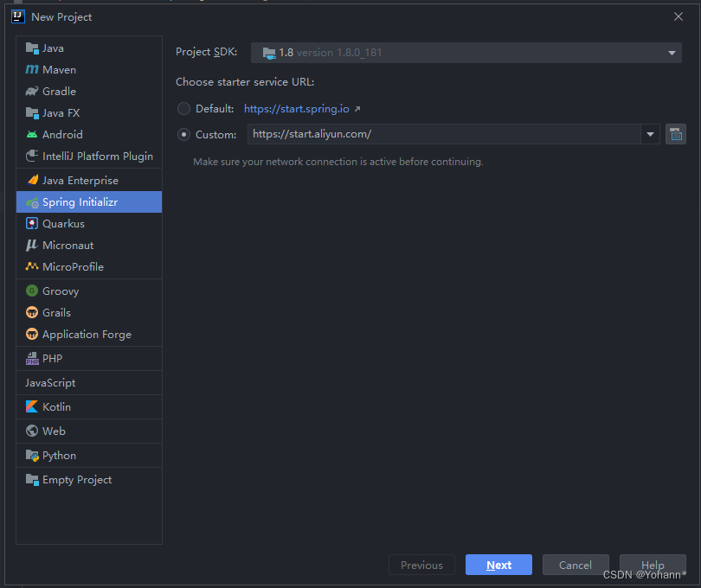Click the Gradle elephant icon
The height and width of the screenshot is (588, 701).
coord(32,91)
